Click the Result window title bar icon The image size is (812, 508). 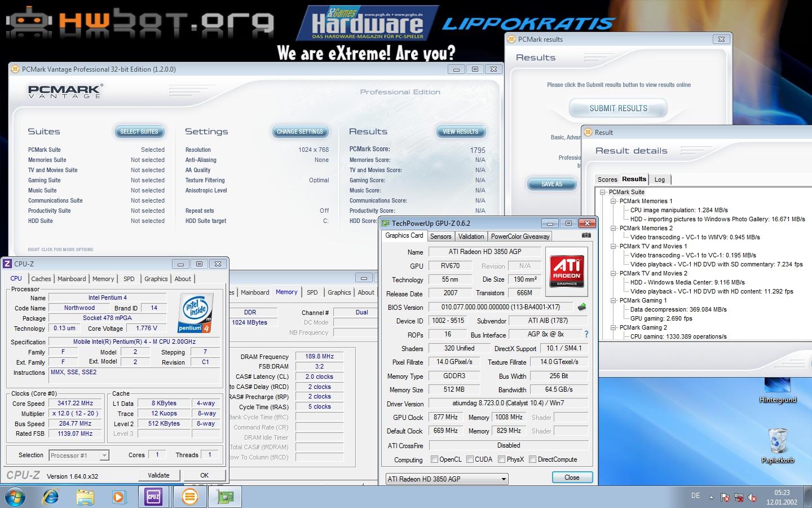coord(588,133)
